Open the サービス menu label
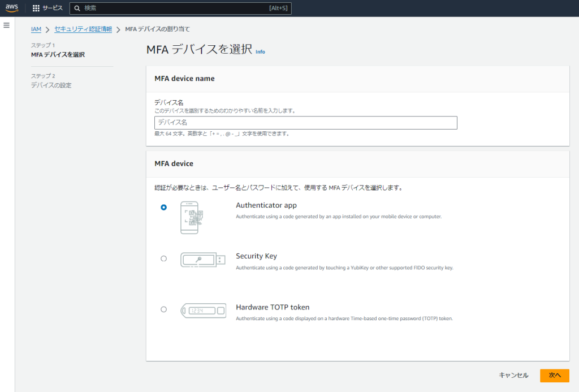Screen dimensions: 579x392 (x=53, y=8)
